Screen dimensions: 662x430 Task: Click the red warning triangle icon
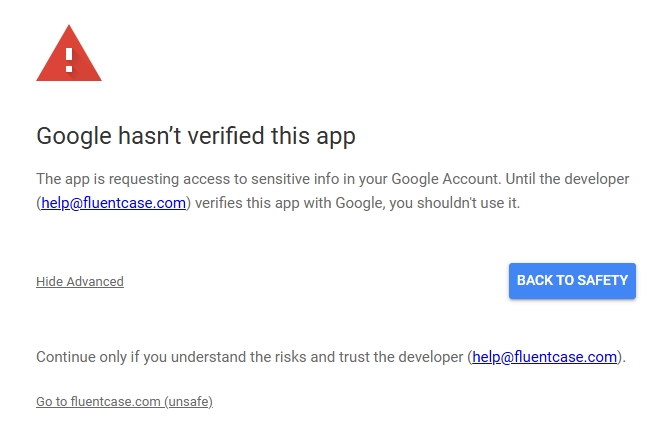click(x=69, y=53)
